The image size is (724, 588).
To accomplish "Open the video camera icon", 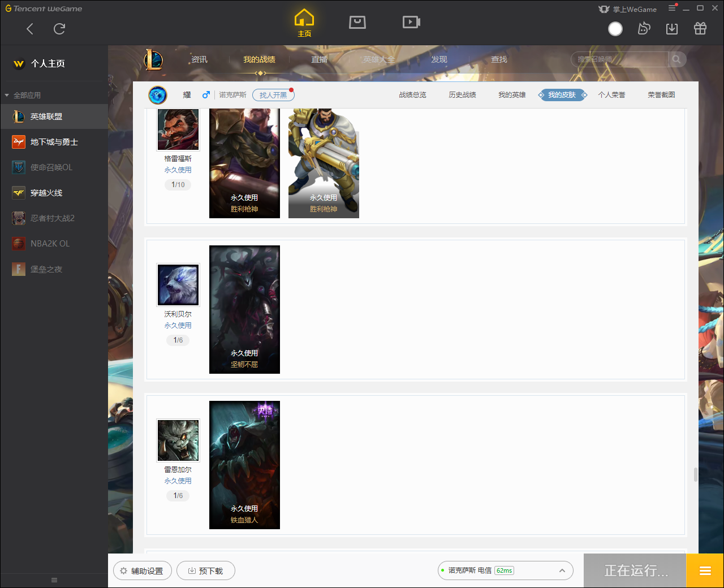I will (x=411, y=22).
